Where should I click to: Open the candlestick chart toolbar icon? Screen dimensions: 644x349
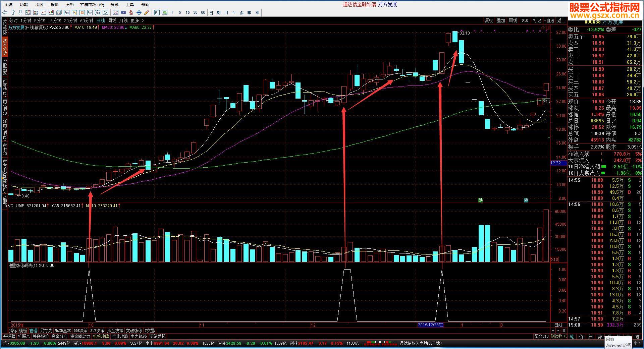51,12
